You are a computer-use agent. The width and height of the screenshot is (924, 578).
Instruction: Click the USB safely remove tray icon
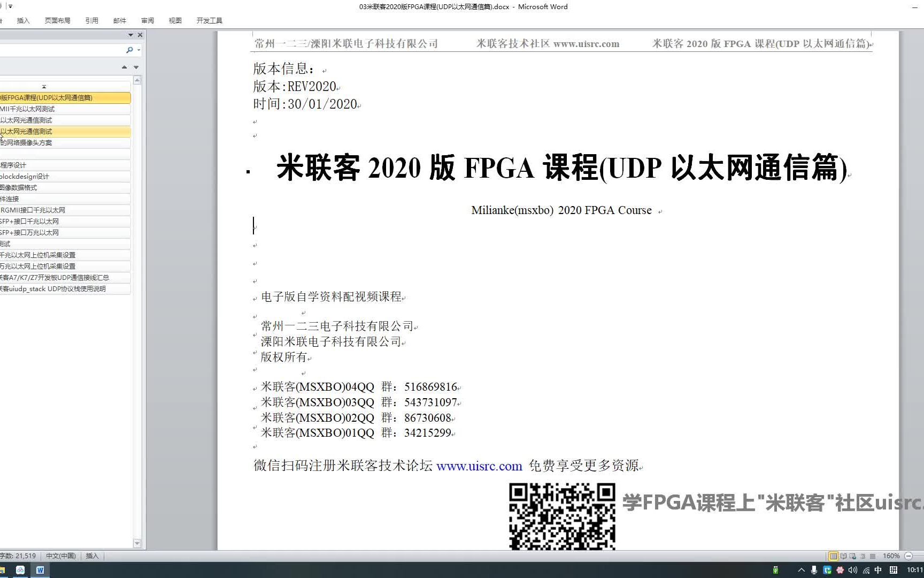(775, 570)
